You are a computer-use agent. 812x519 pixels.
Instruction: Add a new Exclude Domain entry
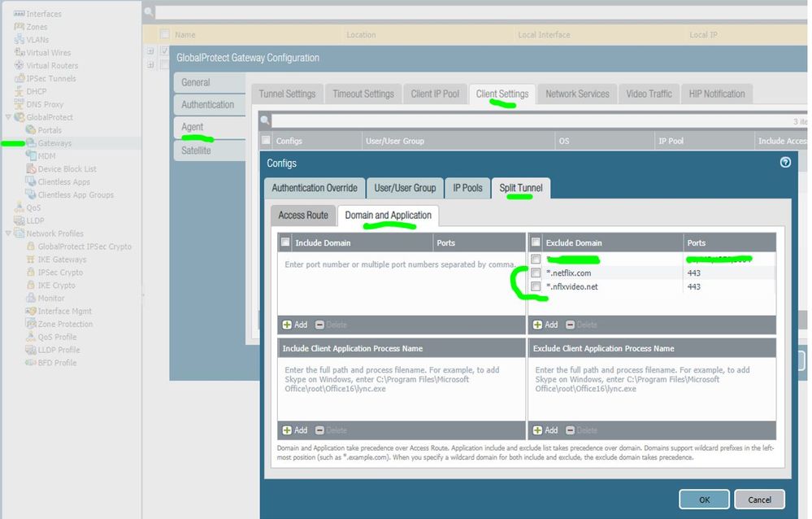[546, 325]
